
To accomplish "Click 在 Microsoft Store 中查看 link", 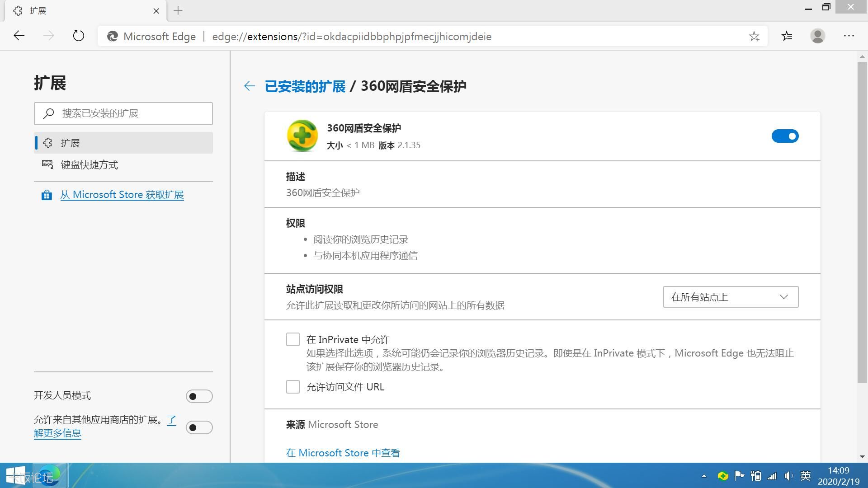I will (343, 453).
